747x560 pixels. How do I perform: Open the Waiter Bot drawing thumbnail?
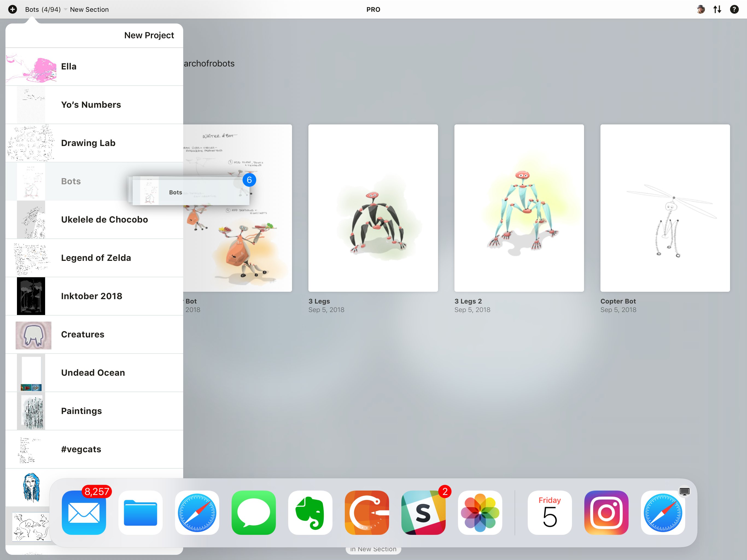pos(238,208)
